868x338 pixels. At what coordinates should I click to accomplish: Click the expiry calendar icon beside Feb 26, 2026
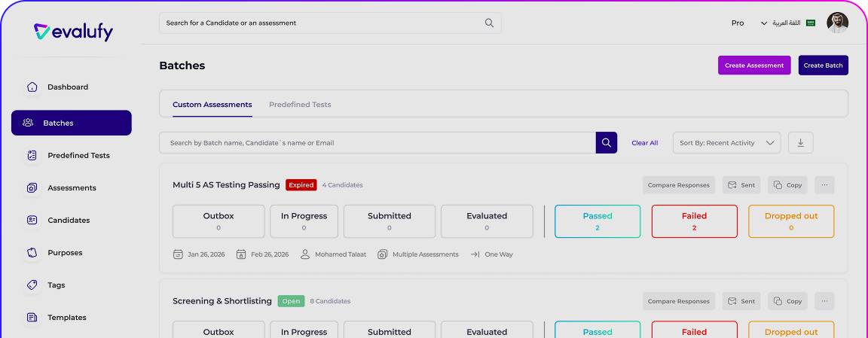click(241, 254)
